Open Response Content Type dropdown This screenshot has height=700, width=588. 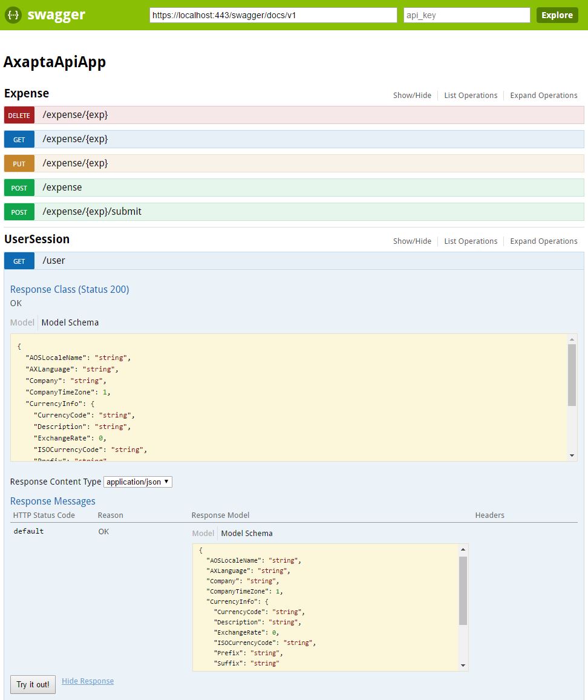tap(138, 482)
